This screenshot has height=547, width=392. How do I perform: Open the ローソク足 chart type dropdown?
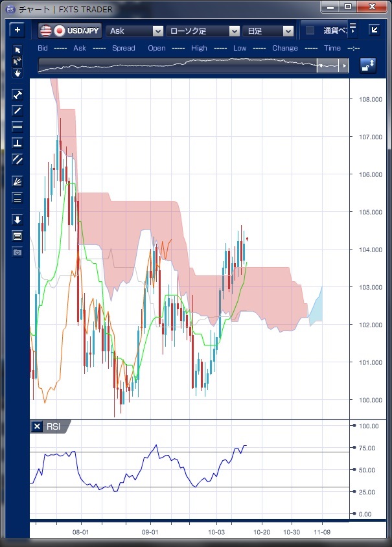point(235,31)
